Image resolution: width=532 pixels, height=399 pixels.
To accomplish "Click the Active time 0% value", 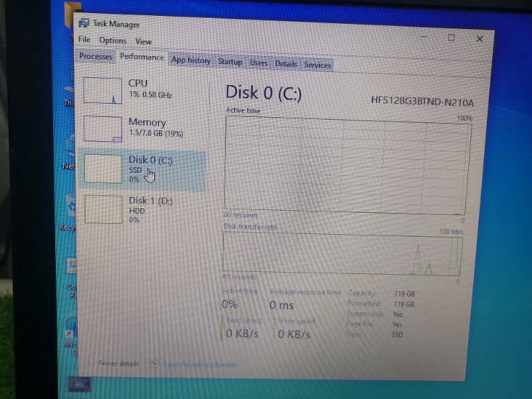I will coord(229,304).
